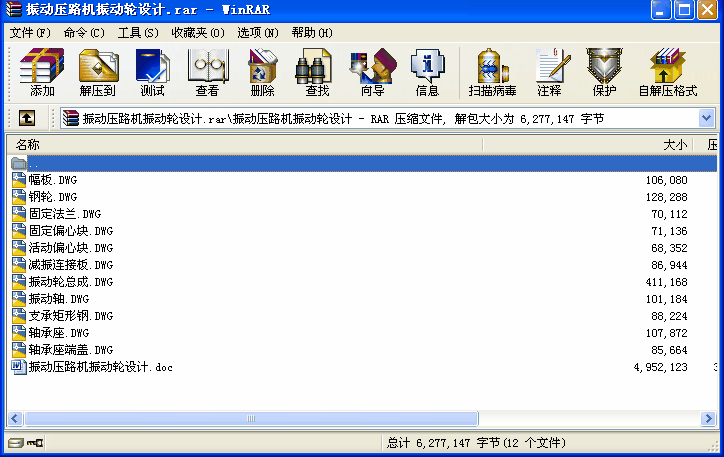
Task: Click the 添加 (Add) toolbar icon
Action: (42, 72)
